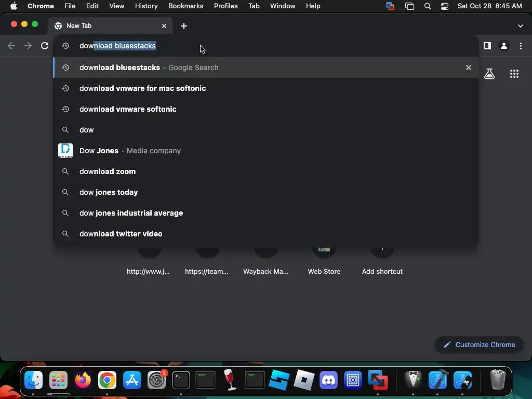Screen dimensions: 532x399
Task: Remove the 'download blueestacks' suggestion with X
Action: coord(469,68)
